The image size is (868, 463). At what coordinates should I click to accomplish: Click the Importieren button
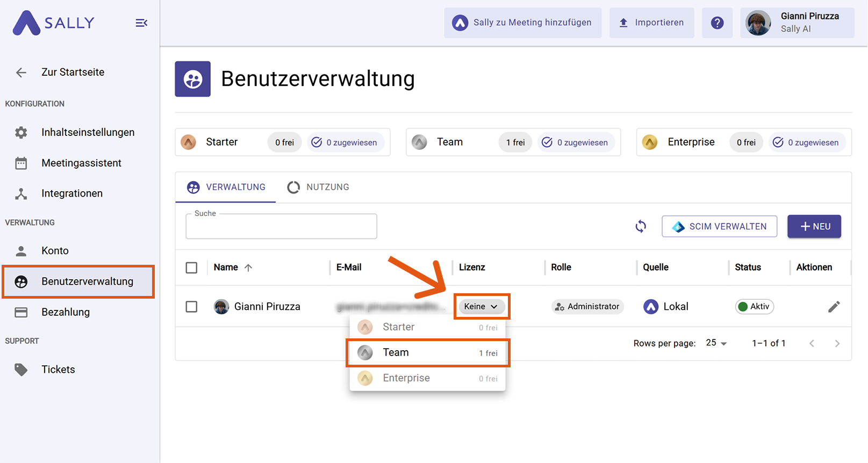[x=651, y=23]
